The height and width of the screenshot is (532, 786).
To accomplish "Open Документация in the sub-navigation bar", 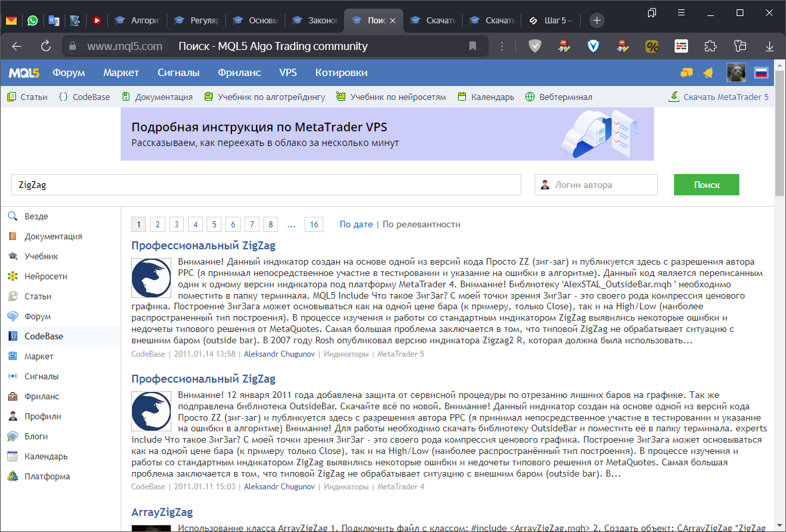I will click(x=157, y=97).
